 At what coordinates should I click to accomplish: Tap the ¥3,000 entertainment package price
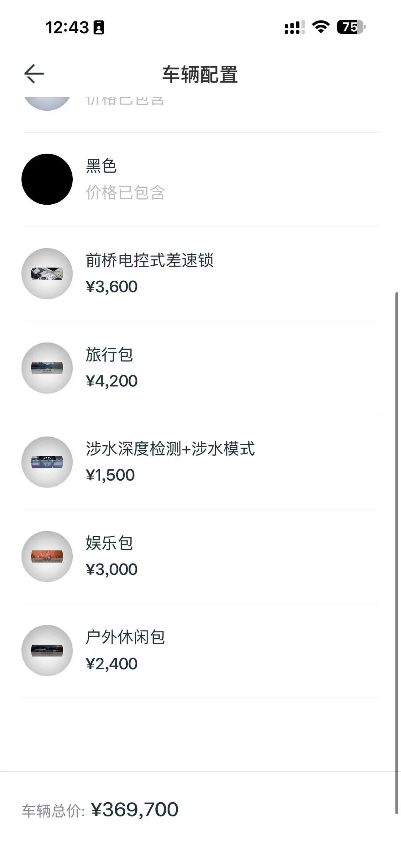pyautogui.click(x=112, y=569)
